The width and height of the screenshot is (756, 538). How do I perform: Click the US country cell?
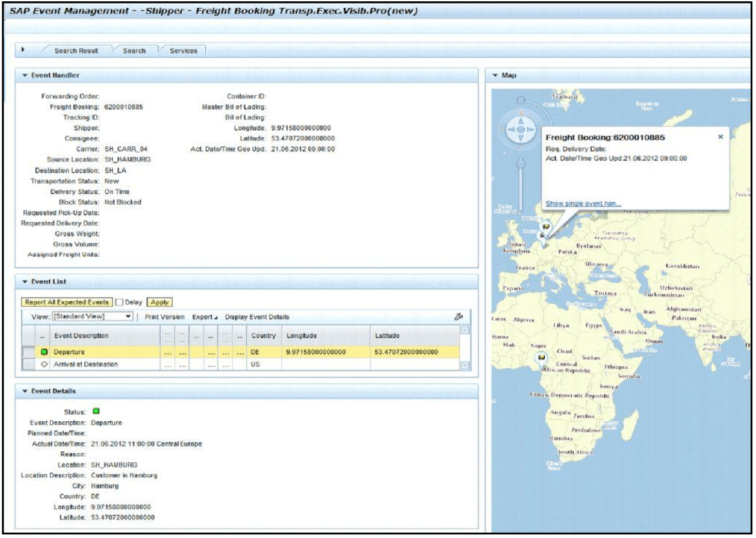pyautogui.click(x=264, y=365)
